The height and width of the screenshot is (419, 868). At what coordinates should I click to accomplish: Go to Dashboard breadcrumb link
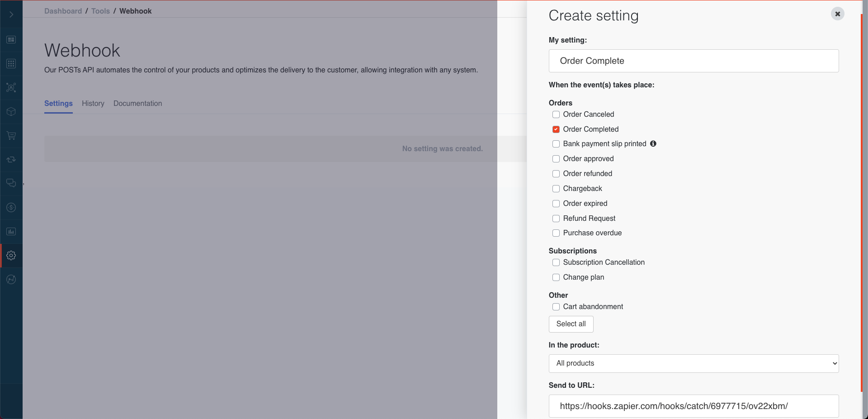63,11
